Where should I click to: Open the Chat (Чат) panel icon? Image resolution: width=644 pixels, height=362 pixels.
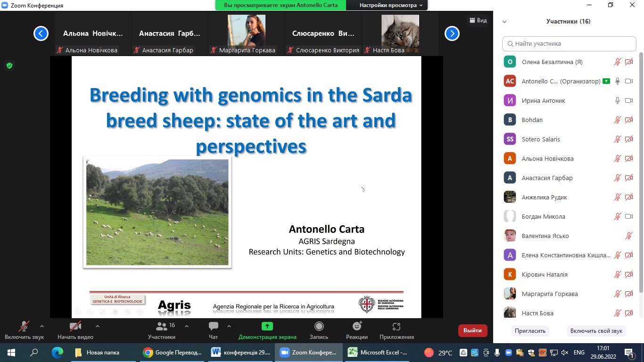coord(213,327)
